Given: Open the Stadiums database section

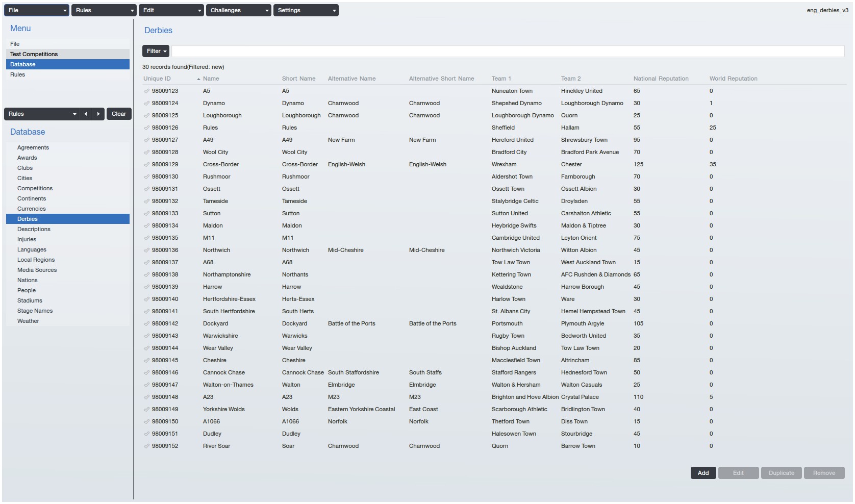Looking at the screenshot, I should click(x=68, y=300).
